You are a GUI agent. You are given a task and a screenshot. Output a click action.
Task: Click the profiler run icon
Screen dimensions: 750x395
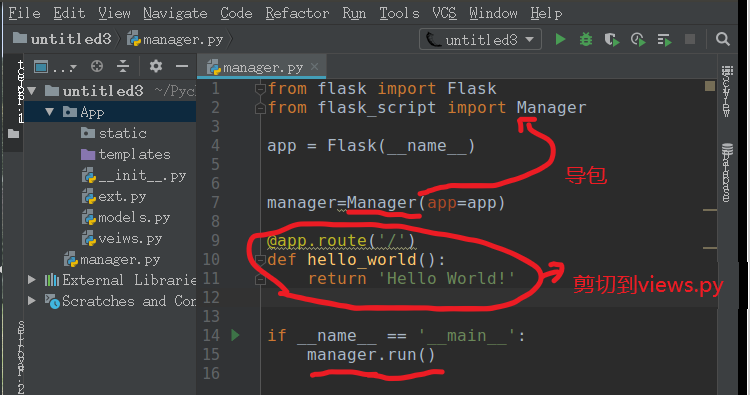click(638, 39)
